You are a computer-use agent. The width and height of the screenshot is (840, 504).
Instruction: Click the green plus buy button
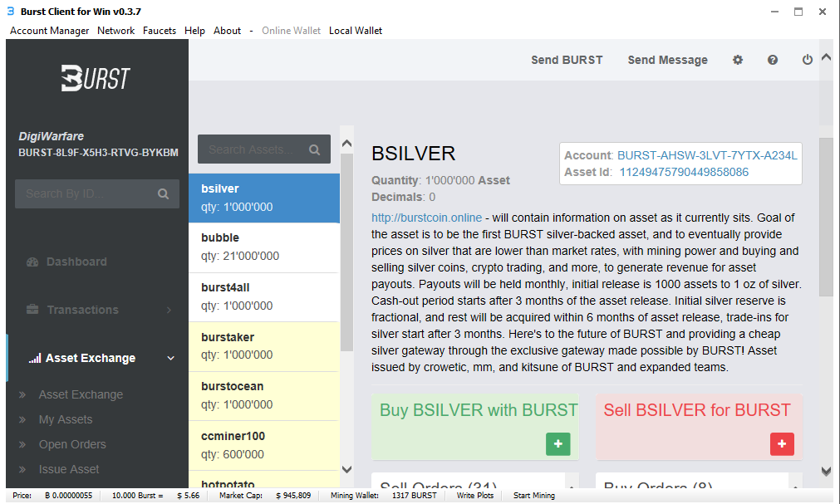558,444
